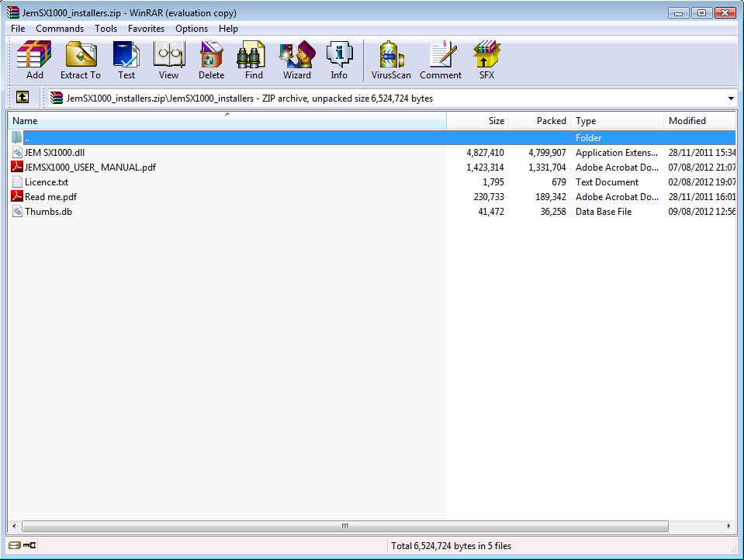Maximize the WinRAR window
The image size is (744, 560).
coord(701,13)
